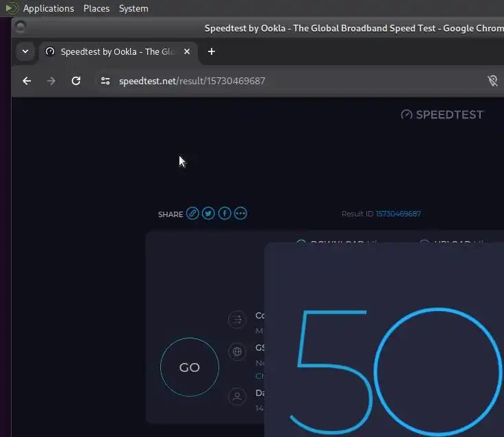Share result on Facebook
Screen dimensions: 504x437
pos(225,214)
